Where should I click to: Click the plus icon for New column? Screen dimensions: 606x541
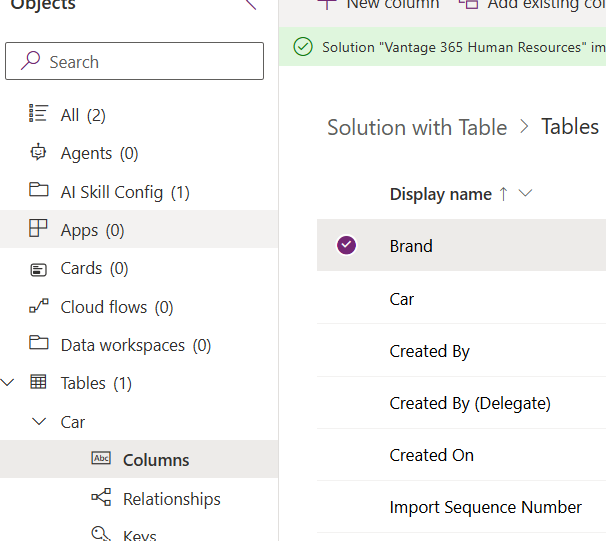click(x=327, y=4)
